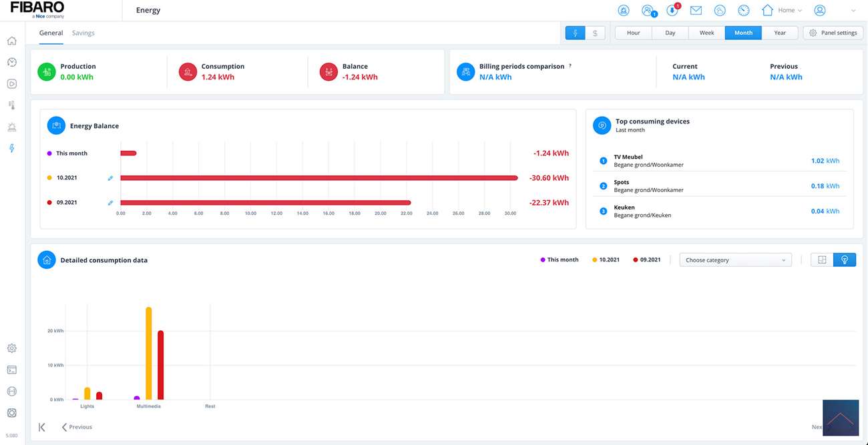Click the user profile avatar icon

820,11
